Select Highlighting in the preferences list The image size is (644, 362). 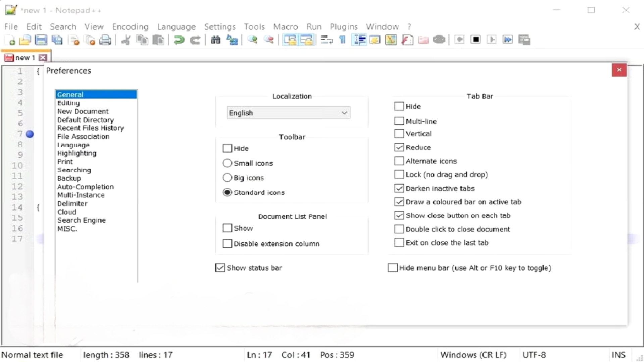[77, 153]
